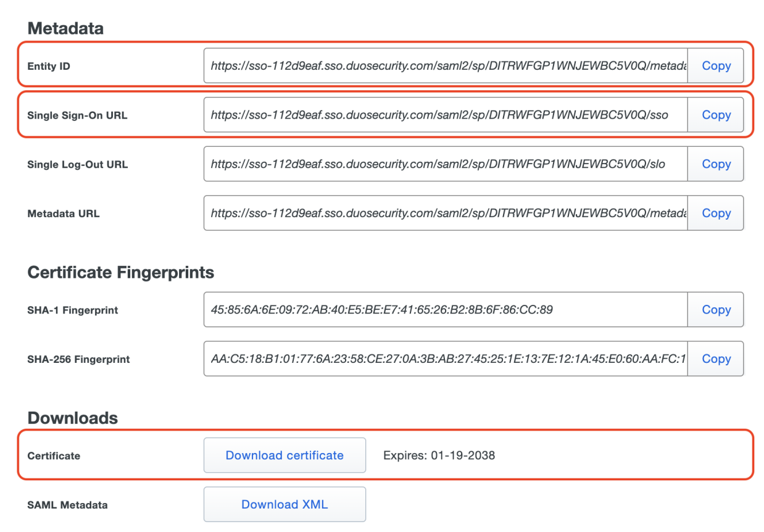Copy the SHA-1 Fingerprint

(716, 310)
